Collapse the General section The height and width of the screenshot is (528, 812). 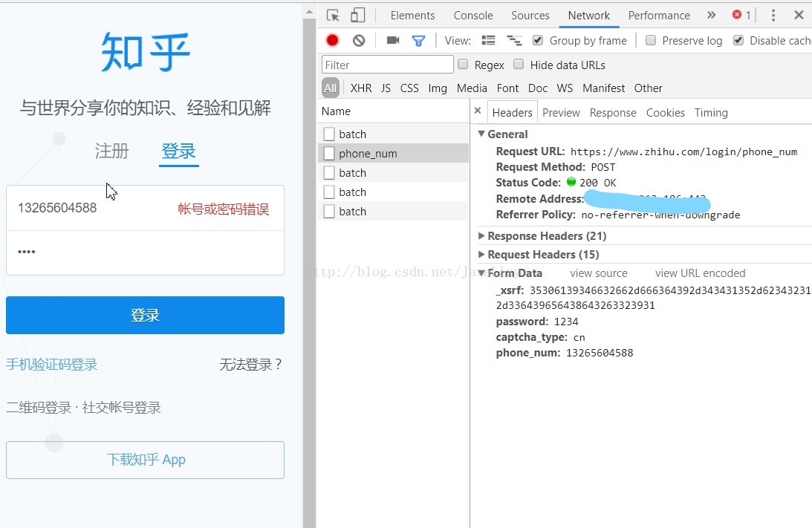[481, 134]
